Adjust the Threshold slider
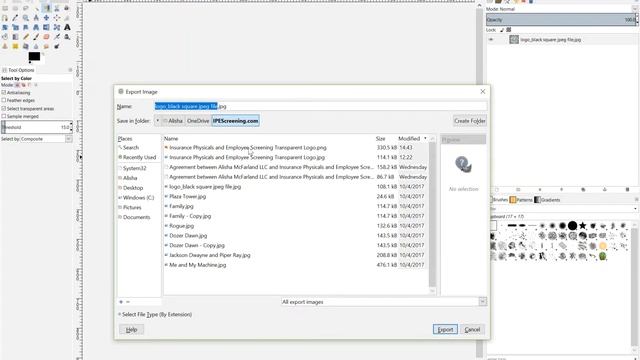This screenshot has width=640, height=360. tap(36, 127)
